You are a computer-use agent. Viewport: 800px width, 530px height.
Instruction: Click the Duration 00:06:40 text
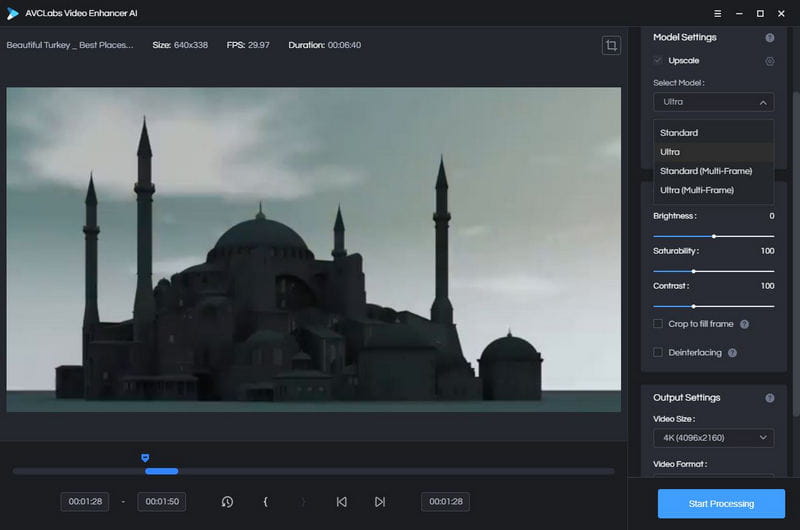click(324, 45)
